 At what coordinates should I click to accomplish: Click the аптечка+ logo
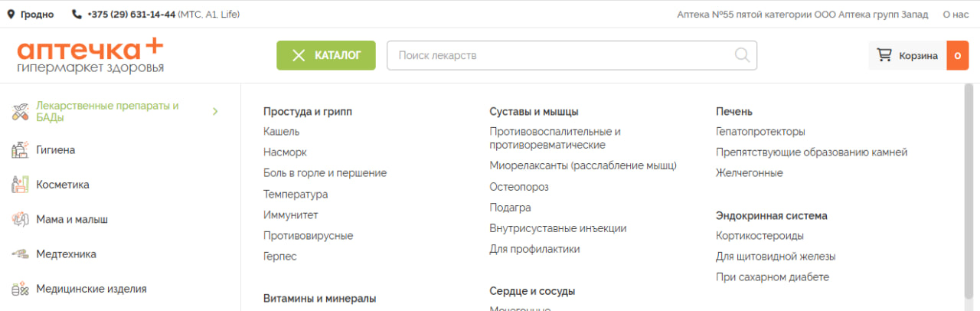90,55
